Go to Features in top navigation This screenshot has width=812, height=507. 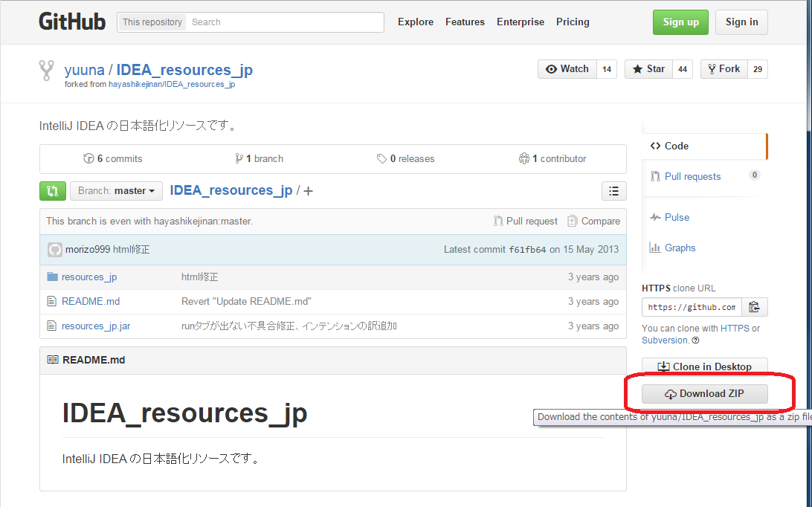click(465, 22)
